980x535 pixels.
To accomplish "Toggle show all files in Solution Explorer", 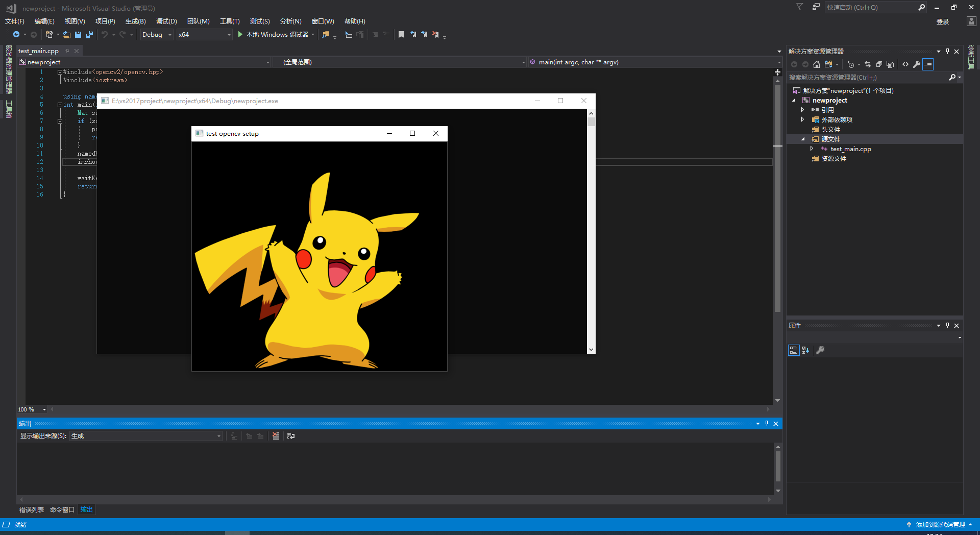I will coord(890,64).
